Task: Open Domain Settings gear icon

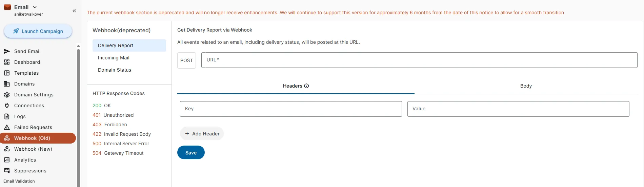Action: [x=7, y=95]
